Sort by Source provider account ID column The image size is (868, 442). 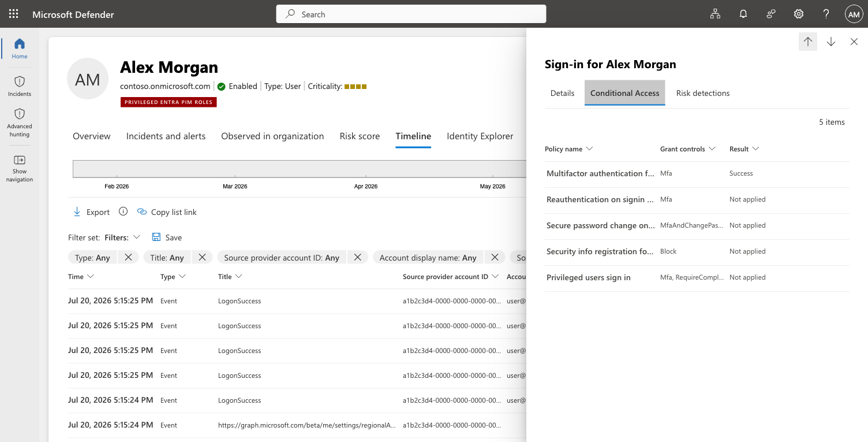[x=451, y=277]
